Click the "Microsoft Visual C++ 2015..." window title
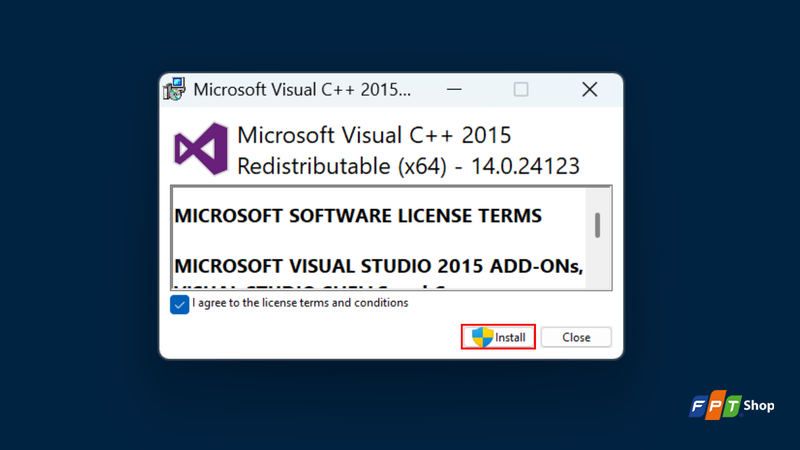800x450 pixels. point(302,90)
